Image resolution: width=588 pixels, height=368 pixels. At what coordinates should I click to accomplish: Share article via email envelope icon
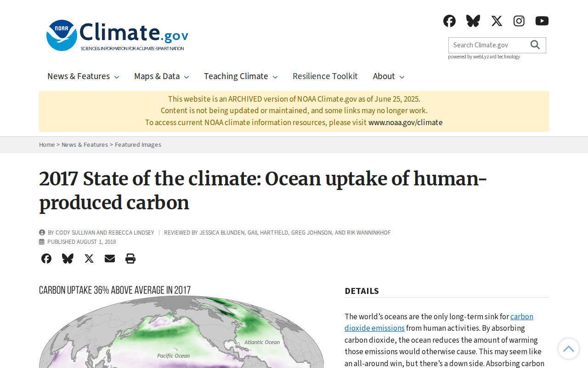point(110,259)
